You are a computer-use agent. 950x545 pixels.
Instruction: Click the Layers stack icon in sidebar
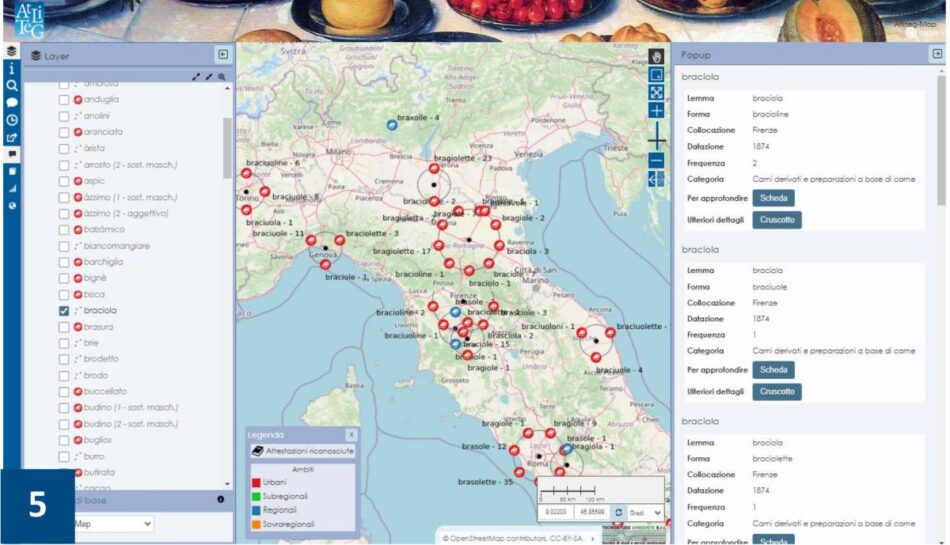coord(12,51)
